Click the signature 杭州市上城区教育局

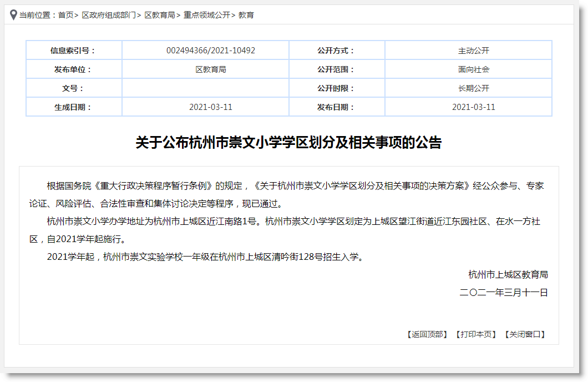tap(508, 275)
